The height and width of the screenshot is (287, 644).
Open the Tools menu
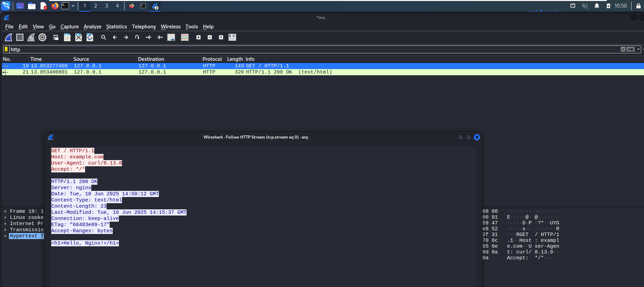[192, 27]
